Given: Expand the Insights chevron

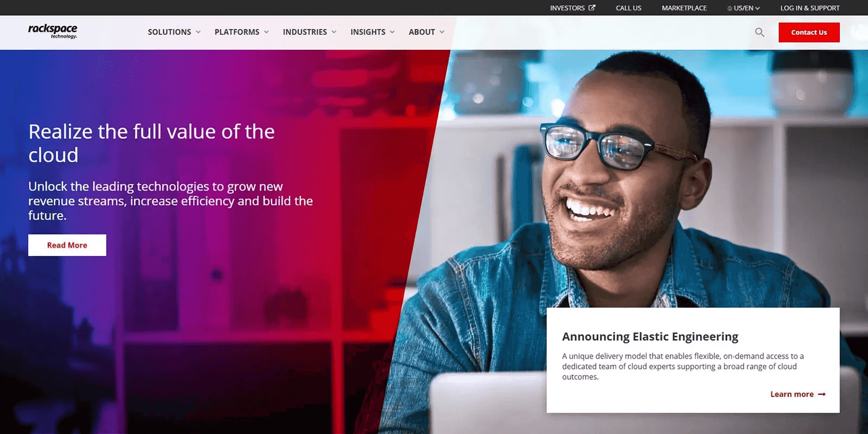Looking at the screenshot, I should coord(392,32).
